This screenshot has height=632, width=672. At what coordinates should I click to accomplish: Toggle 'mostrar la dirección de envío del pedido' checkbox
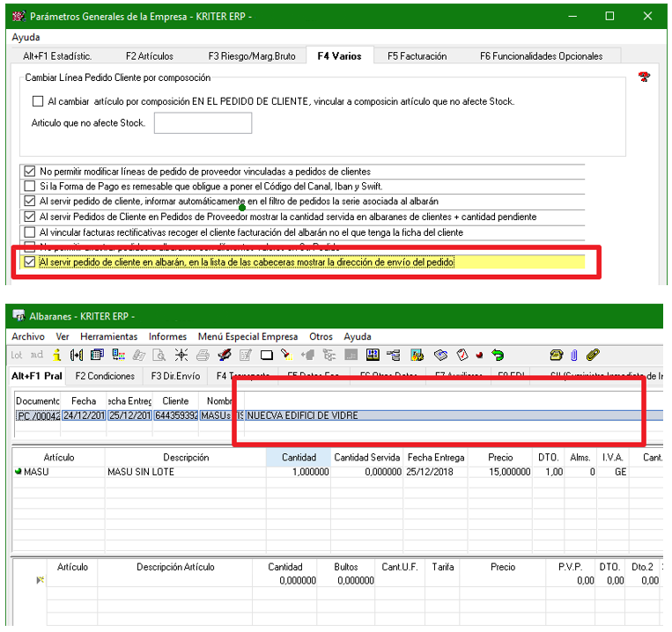(x=30, y=262)
